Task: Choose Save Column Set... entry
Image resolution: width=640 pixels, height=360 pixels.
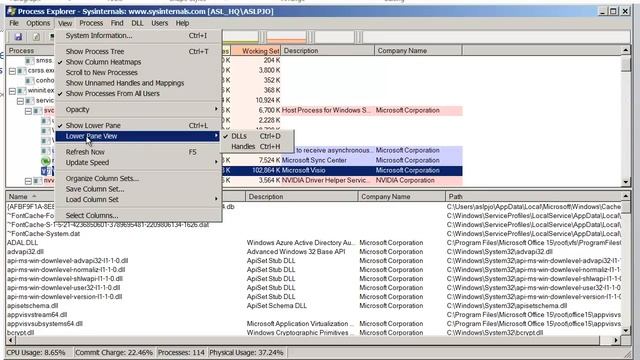Action: (x=138, y=189)
